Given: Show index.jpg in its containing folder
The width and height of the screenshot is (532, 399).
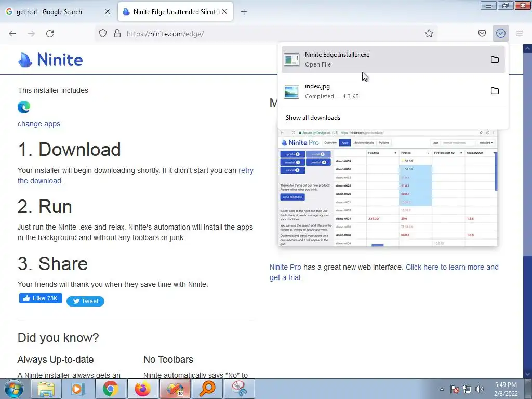Looking at the screenshot, I should point(495,90).
